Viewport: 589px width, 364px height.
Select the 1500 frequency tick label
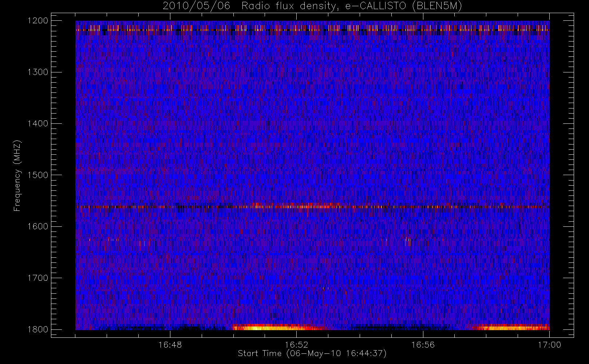click(x=38, y=175)
